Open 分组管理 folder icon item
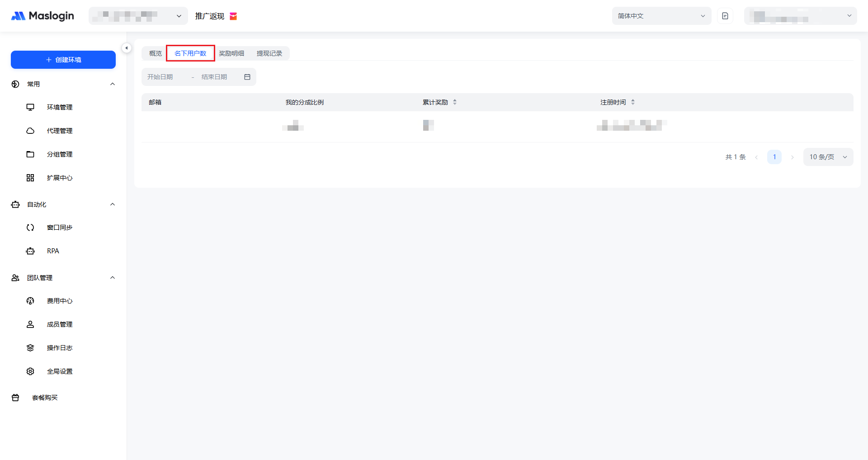 point(30,154)
